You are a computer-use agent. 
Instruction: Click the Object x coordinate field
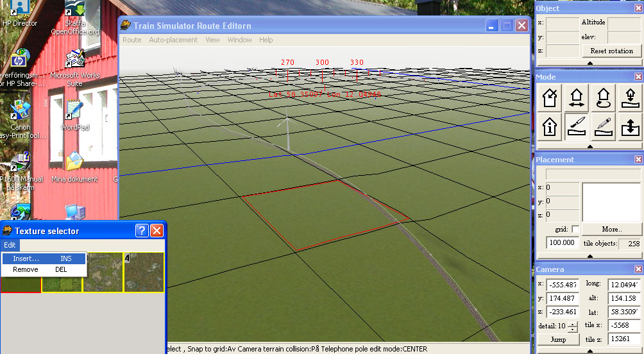563,22
